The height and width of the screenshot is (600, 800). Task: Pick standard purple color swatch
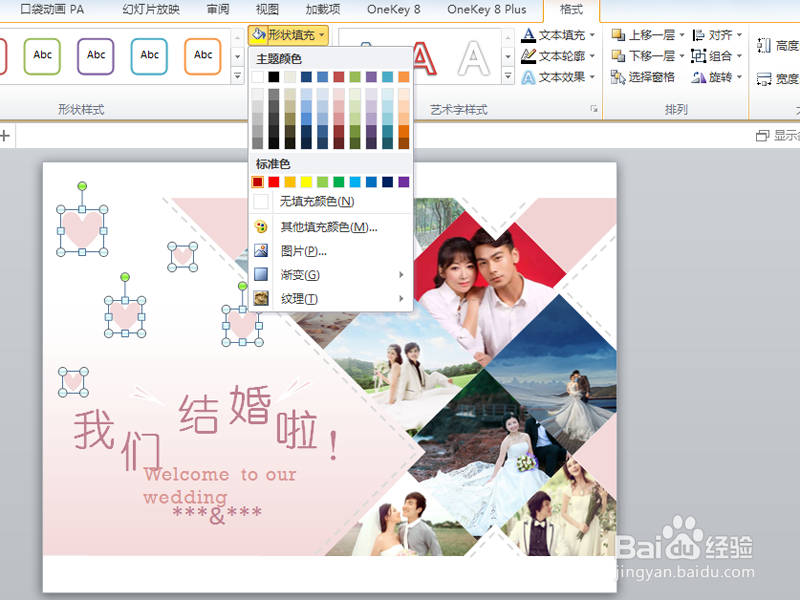pos(404,182)
